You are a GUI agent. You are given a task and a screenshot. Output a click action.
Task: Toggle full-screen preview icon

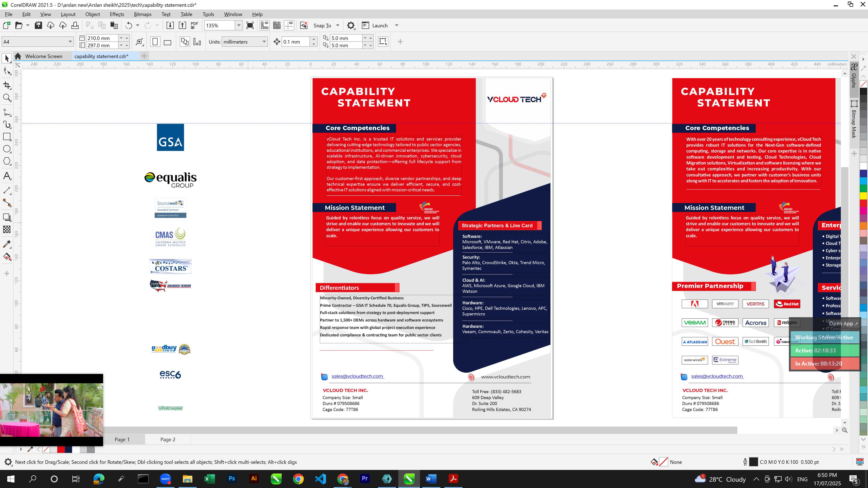coord(250,25)
